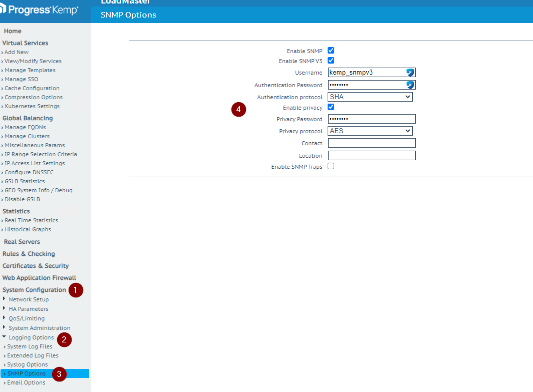The image size is (533, 392).
Task: Open Manage Clusters link
Action: [x=27, y=136]
